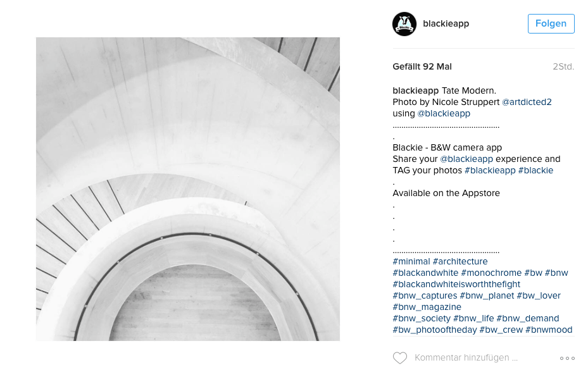The height and width of the screenshot is (377, 588).
Task: Like the post with the heart icon
Action: click(400, 358)
